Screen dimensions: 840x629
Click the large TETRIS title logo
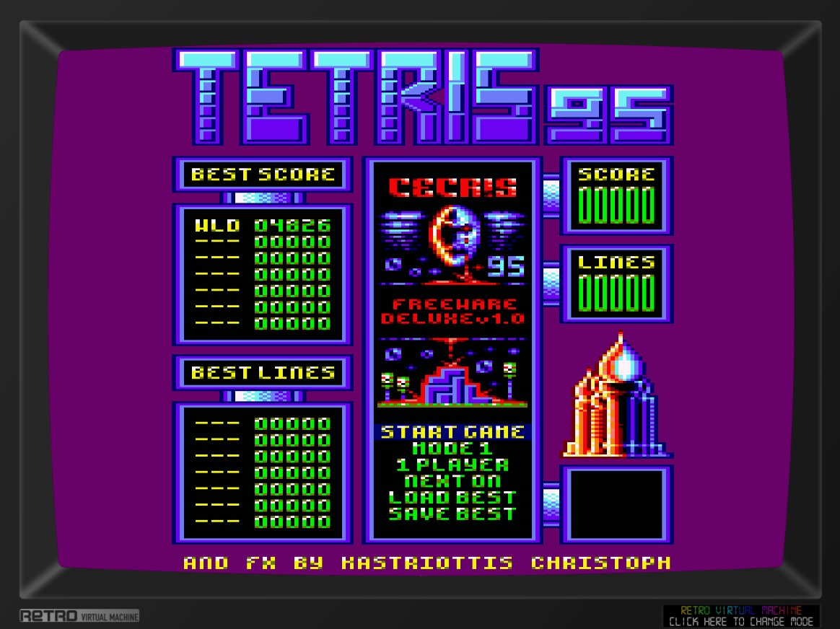click(x=355, y=97)
